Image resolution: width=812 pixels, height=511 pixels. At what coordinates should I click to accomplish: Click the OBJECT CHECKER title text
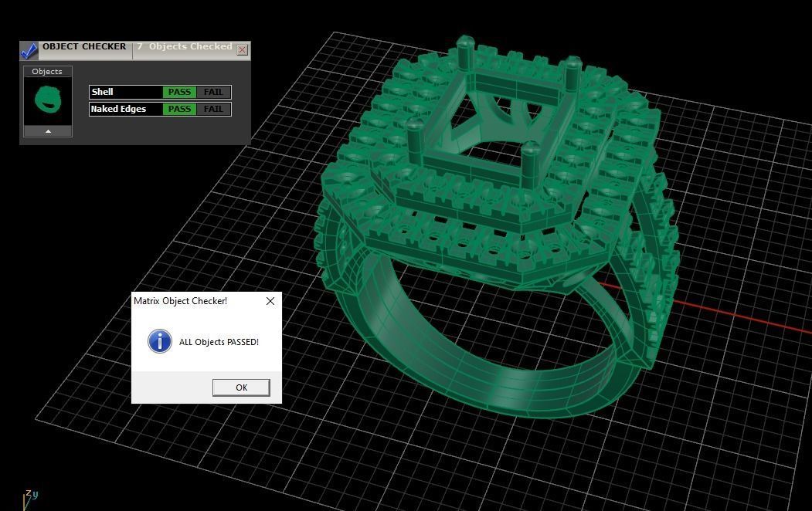[84, 46]
